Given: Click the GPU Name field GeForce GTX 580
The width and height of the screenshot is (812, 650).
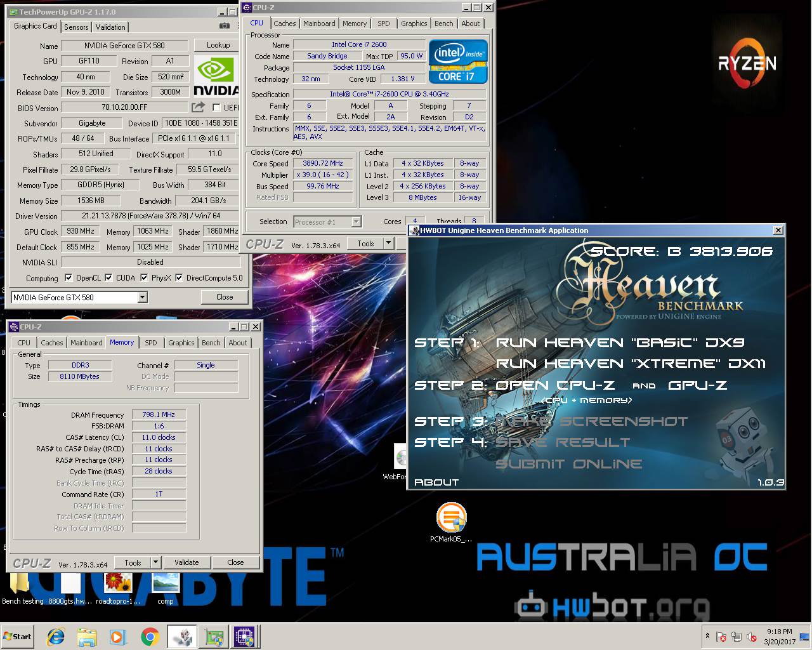Looking at the screenshot, I should (x=124, y=46).
